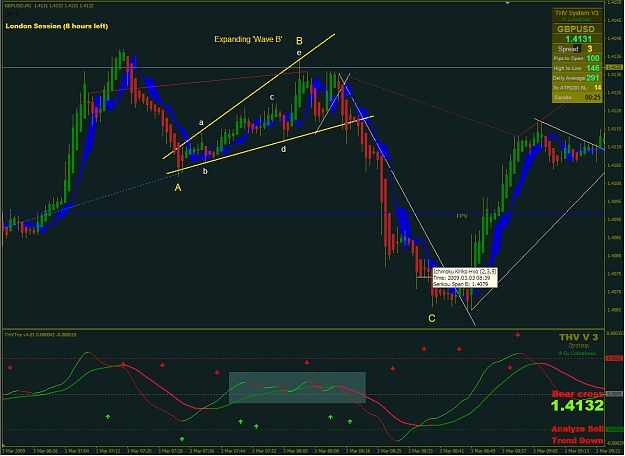Screen dimensions: 625x456
Task: Click the Ichimoku Kinko Hyo tooltip box
Action: tap(465, 277)
